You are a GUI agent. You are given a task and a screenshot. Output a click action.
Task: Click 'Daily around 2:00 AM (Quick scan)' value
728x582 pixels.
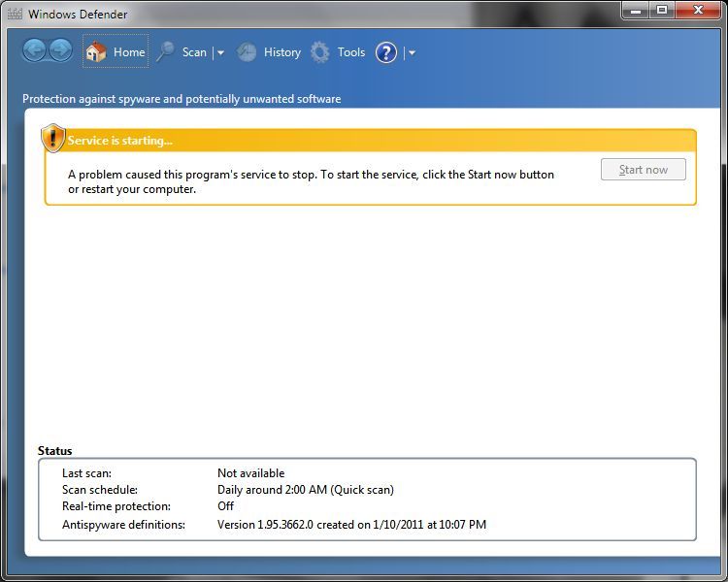click(306, 490)
